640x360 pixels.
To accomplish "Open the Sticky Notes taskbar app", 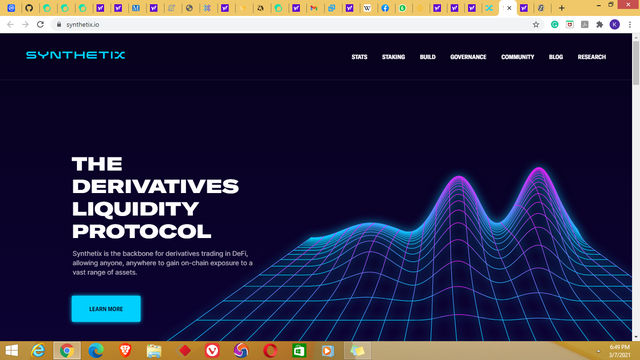I will pos(357,351).
